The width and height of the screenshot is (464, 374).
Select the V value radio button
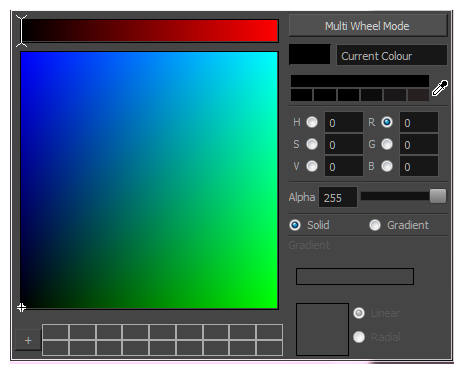coord(312,166)
